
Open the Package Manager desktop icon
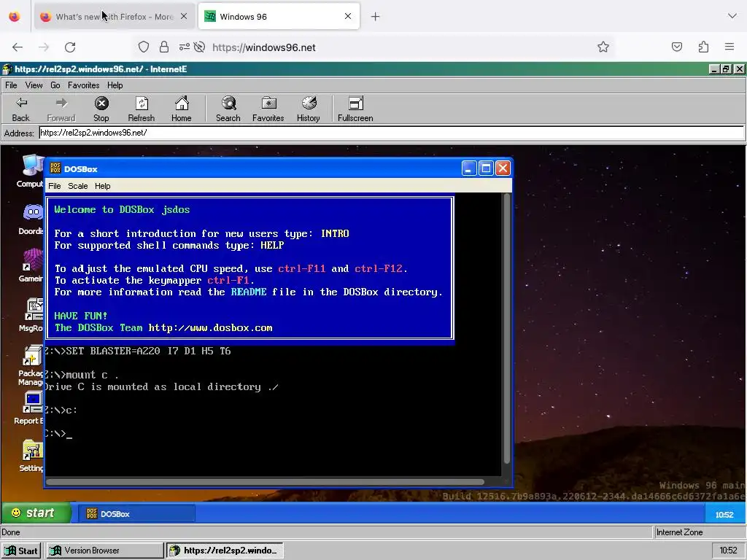31,366
